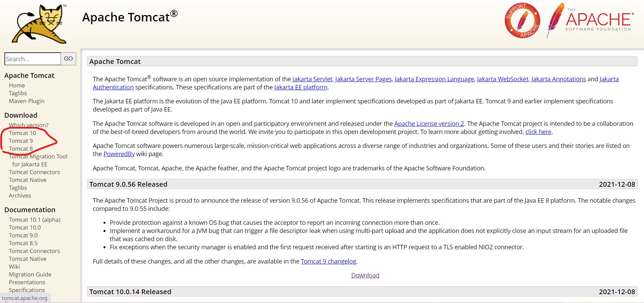
Task: Open Taglib under the Apache Tomcat section
Action: coord(18,93)
